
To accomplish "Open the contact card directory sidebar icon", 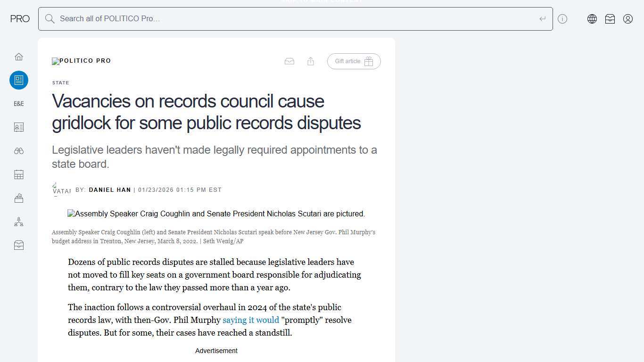I will (x=19, y=127).
